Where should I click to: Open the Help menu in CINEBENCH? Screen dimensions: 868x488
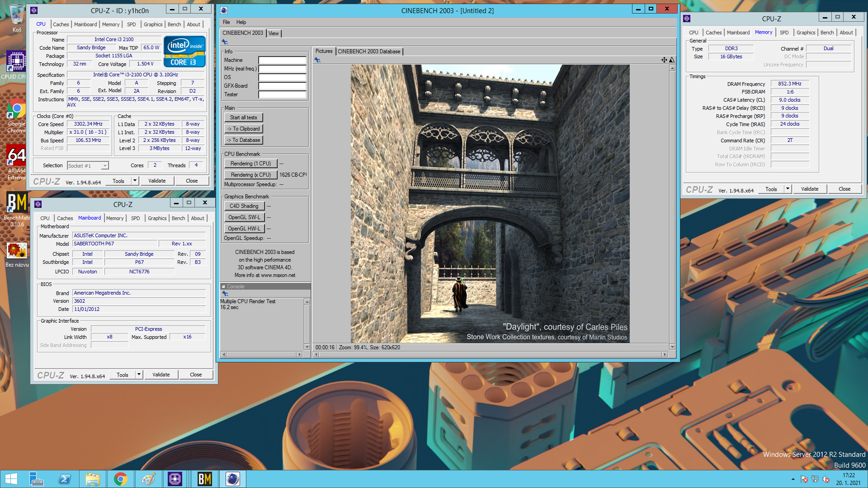241,22
